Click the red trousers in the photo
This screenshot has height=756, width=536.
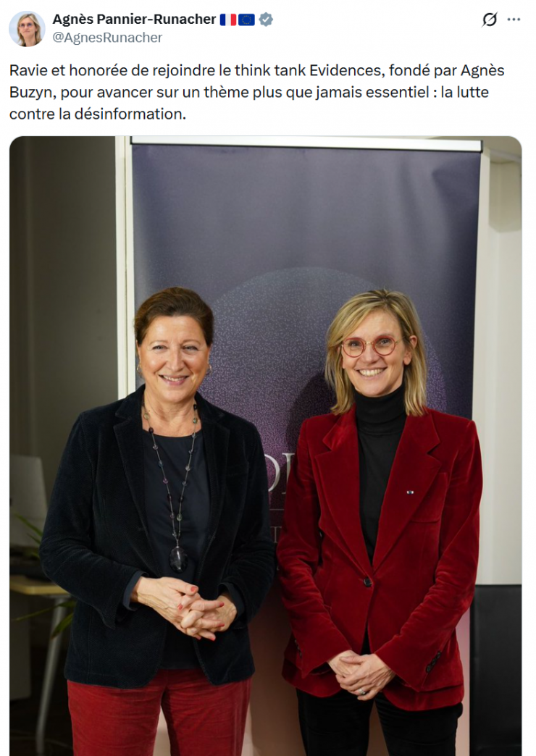[x=158, y=713]
